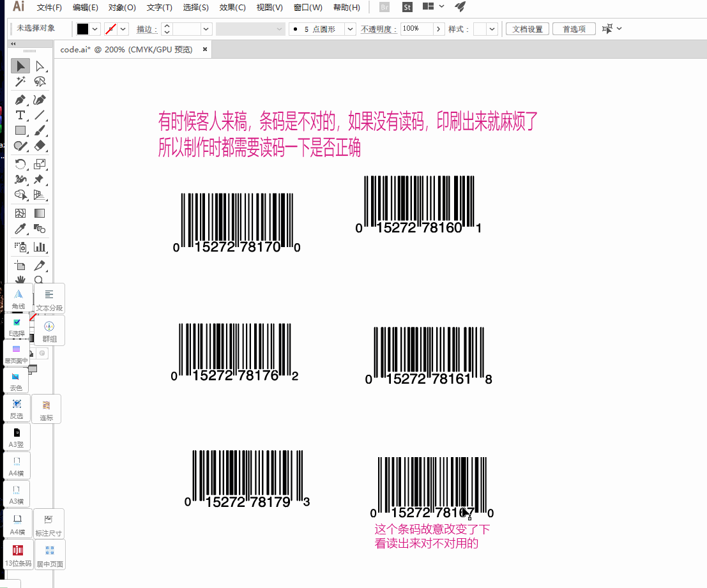The width and height of the screenshot is (707, 588).
Task: Select the Puppet Warp pin tool
Action: [40, 179]
